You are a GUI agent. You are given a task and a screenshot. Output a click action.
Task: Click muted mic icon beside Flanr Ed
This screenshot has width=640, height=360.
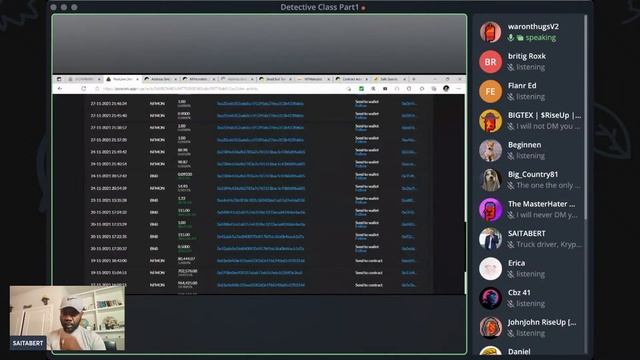511,97
